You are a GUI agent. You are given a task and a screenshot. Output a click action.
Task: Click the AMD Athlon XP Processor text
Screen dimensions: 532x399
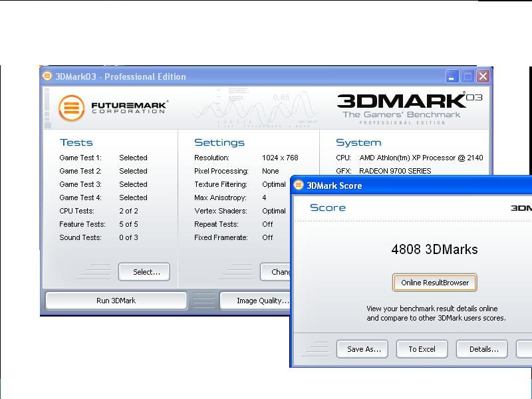tap(421, 158)
